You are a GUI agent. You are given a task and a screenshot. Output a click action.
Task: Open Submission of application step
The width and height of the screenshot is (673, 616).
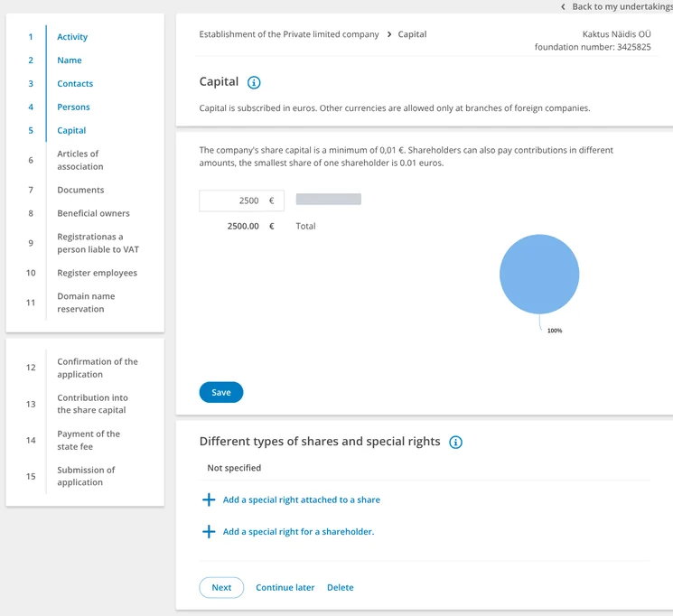pyautogui.click(x=86, y=476)
